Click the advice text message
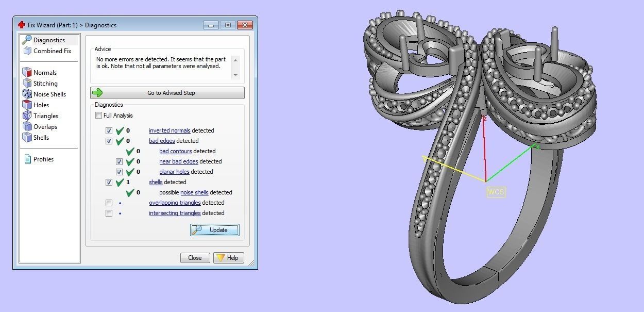644x312 pixels. point(161,63)
